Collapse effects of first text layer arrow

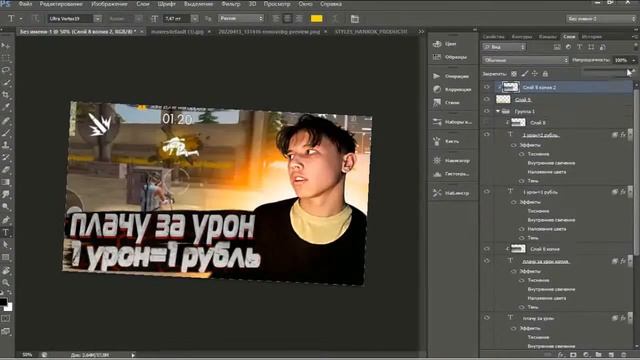630,134
